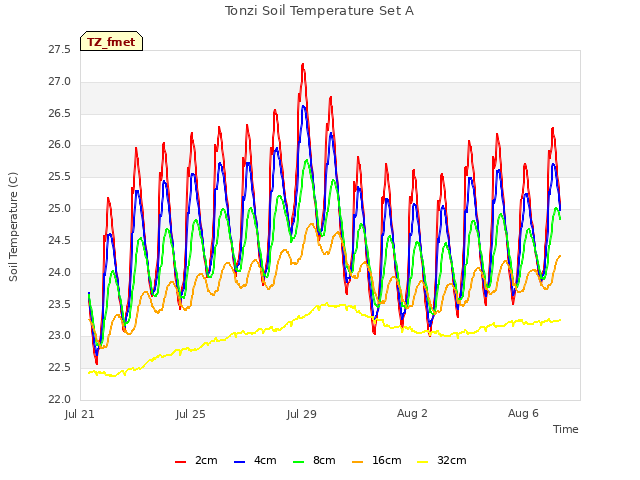Click the 23.5 y-axis tick label
Screen dimensions: 640x480
pyautogui.click(x=60, y=304)
